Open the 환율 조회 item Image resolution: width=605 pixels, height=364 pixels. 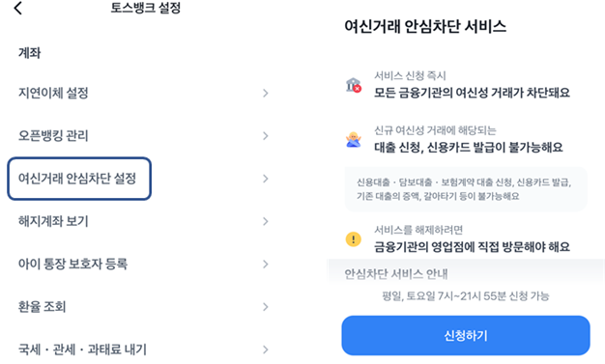pyautogui.click(x=143, y=307)
